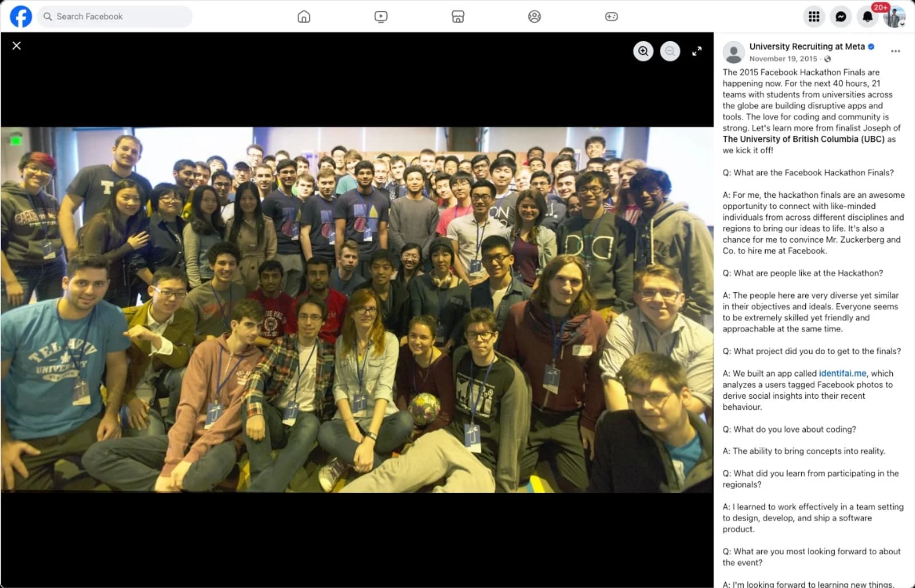Open the Groups tab icon

point(534,17)
